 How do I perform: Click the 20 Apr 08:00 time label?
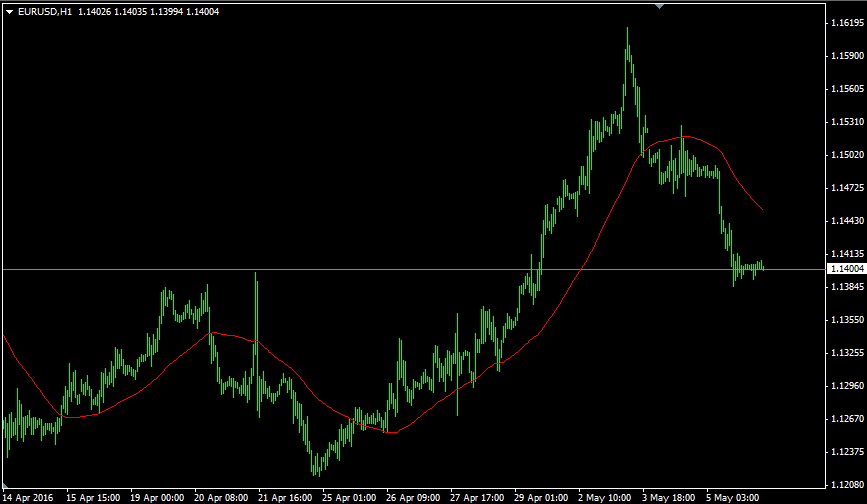tap(221, 497)
